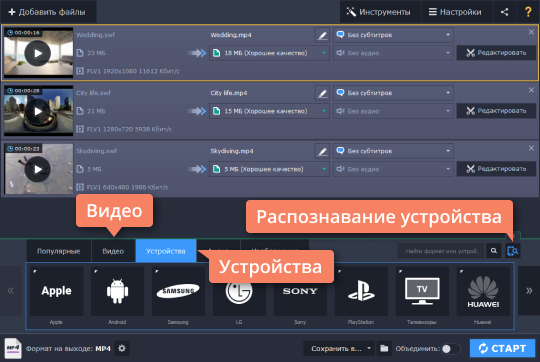Click Edit (Редактировать) for City life.mp4

coord(496,111)
